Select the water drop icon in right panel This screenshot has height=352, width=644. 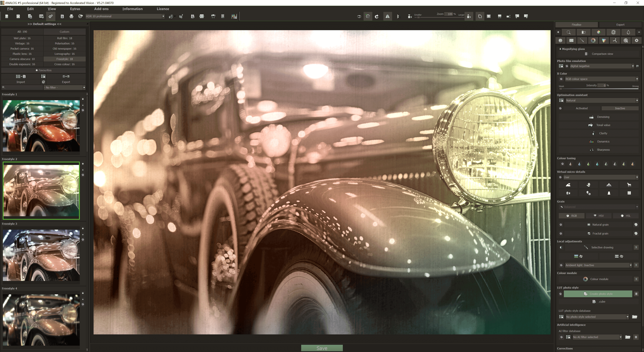point(628,32)
